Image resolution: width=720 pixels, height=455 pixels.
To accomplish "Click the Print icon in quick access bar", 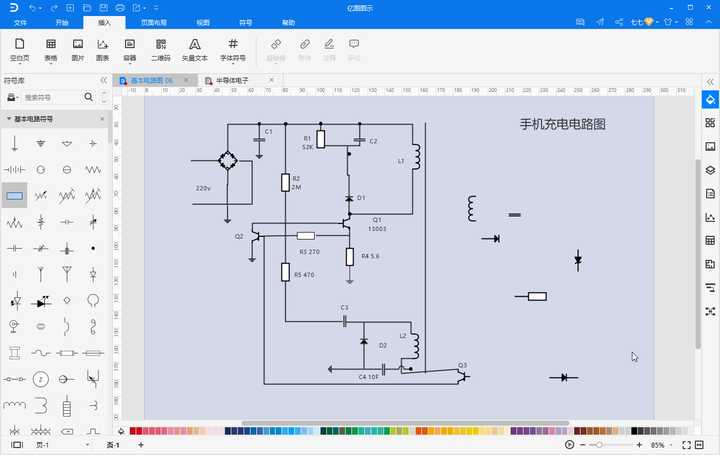I will point(120,8).
